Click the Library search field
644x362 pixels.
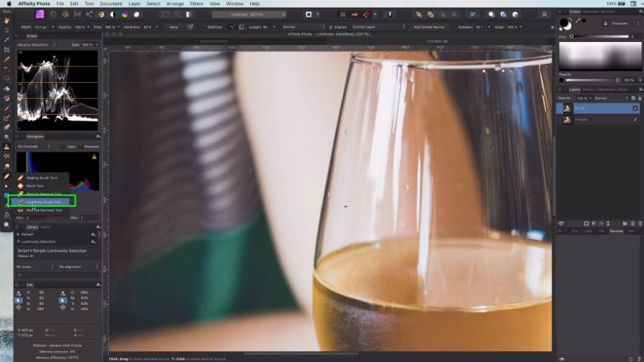click(x=58, y=275)
